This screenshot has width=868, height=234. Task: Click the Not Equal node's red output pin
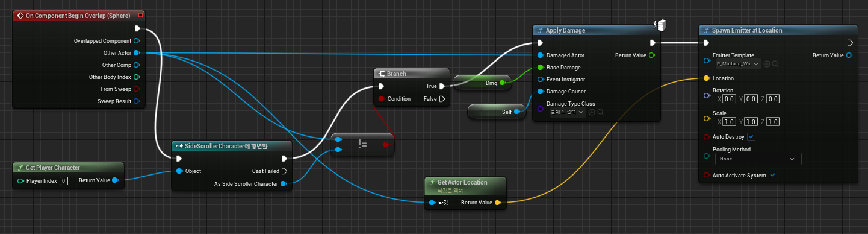pyautogui.click(x=386, y=144)
